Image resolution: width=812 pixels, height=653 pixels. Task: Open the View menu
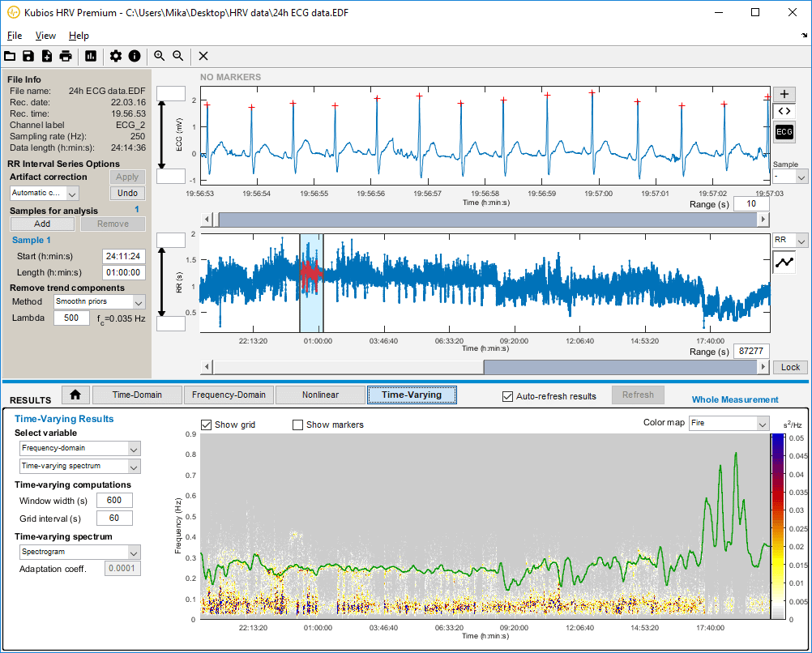(x=45, y=36)
